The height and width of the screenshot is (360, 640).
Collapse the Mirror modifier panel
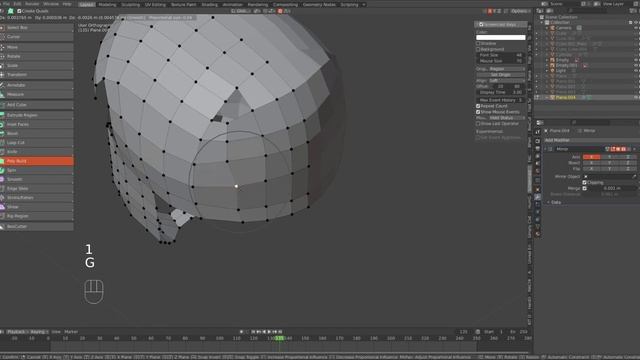click(546, 149)
